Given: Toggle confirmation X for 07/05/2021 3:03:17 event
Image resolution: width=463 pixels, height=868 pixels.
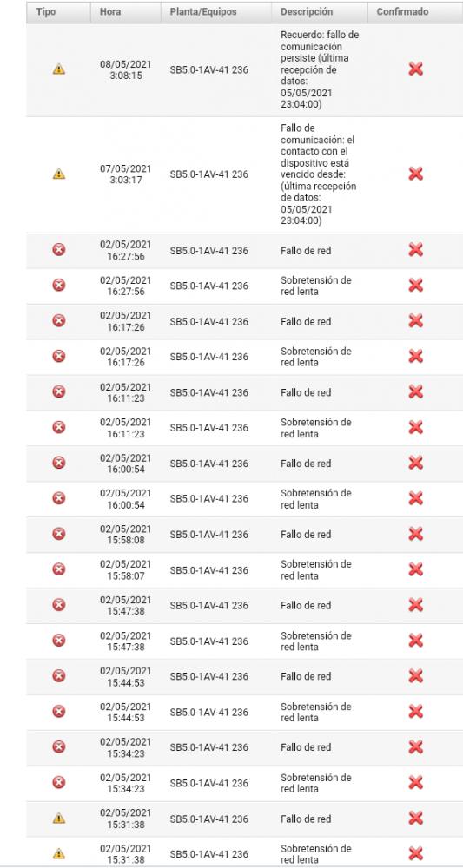Looking at the screenshot, I should pos(416,174).
